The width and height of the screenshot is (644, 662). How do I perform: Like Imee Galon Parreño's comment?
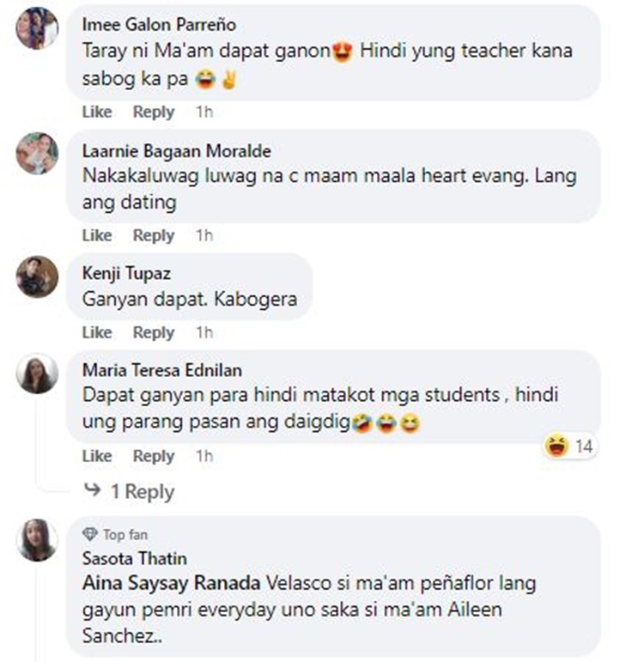coord(97,112)
